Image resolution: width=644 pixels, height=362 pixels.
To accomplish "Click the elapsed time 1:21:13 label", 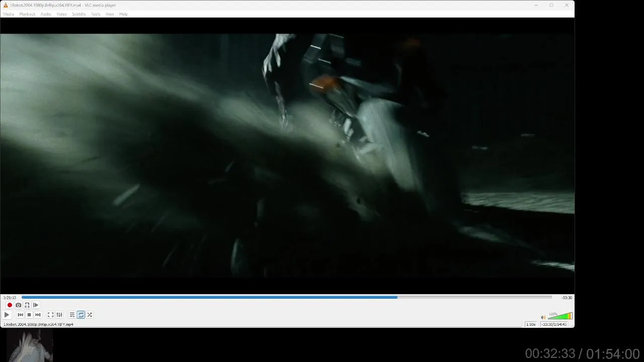I will coord(10,298).
